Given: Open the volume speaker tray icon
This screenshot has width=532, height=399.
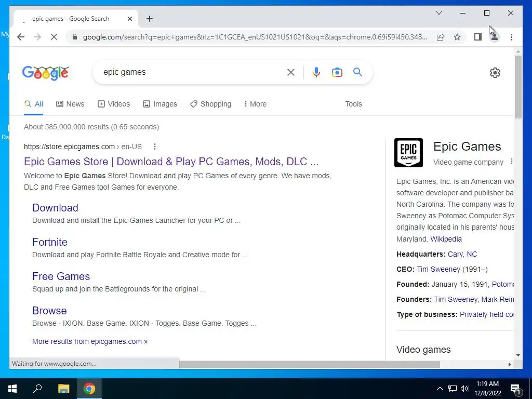Looking at the screenshot, I should tap(464, 389).
